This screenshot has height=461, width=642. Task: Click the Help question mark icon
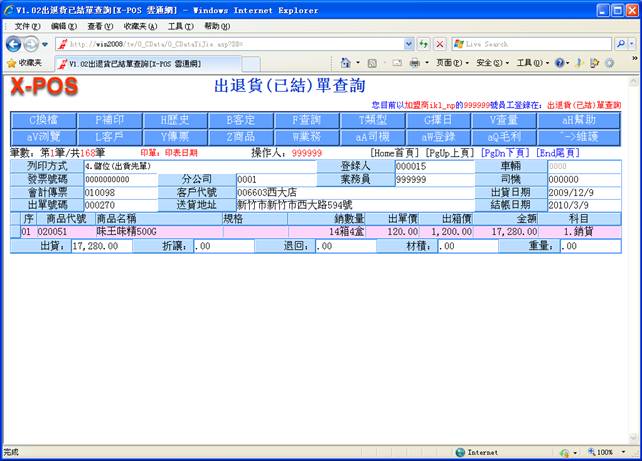[560, 62]
